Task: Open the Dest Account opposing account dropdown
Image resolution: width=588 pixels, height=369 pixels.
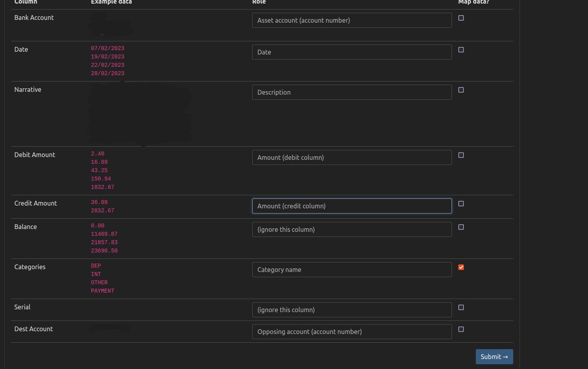Action: click(x=352, y=332)
